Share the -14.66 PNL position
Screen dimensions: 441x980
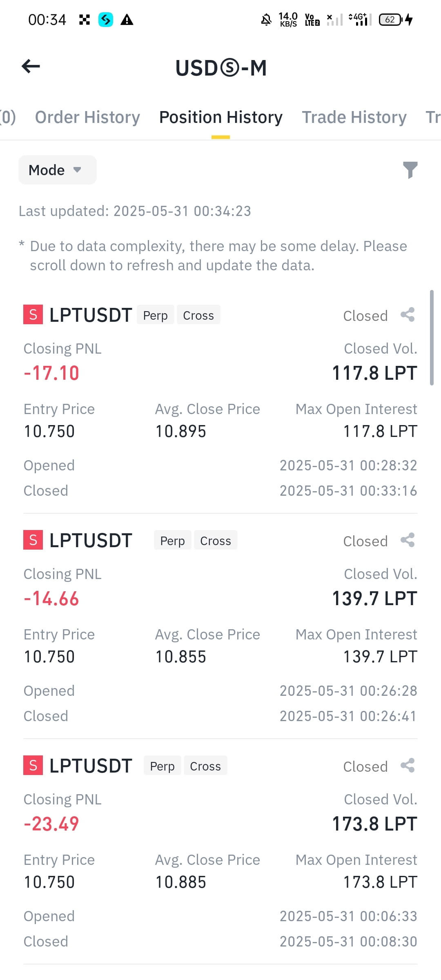click(x=408, y=540)
